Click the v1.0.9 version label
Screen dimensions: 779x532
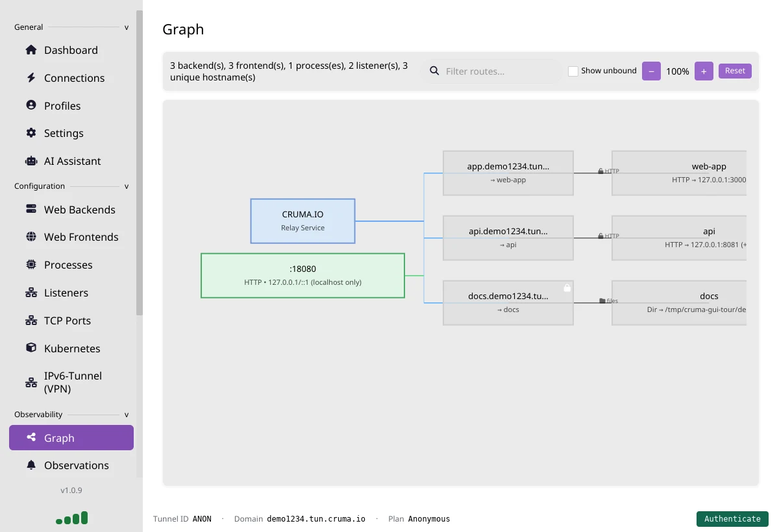(x=71, y=490)
